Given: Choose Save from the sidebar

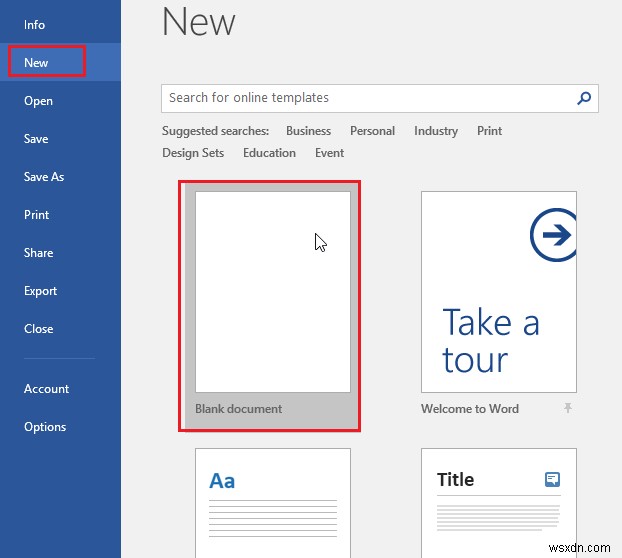Looking at the screenshot, I should point(36,139).
